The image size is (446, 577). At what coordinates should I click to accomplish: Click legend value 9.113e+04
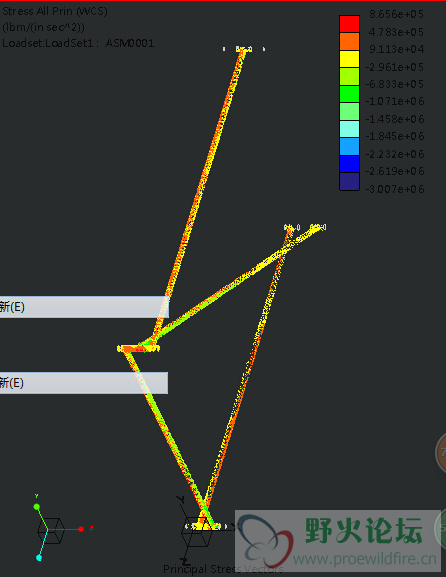click(x=396, y=49)
